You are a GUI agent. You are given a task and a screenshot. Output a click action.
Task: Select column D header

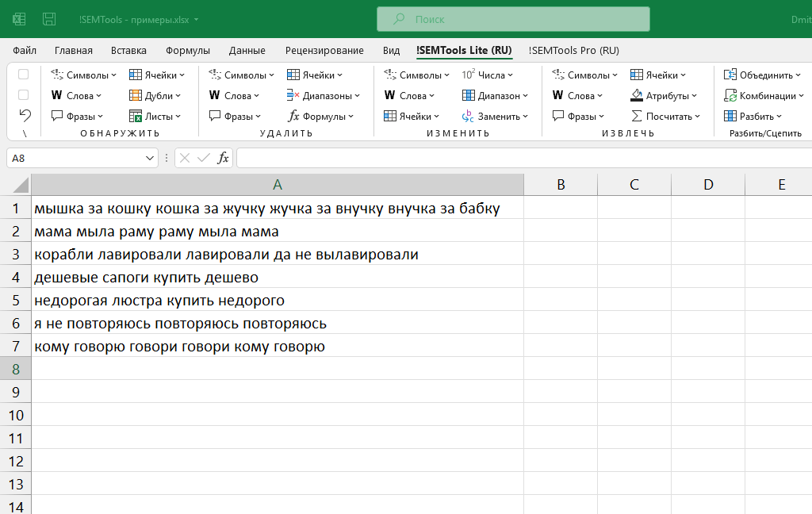(x=708, y=185)
